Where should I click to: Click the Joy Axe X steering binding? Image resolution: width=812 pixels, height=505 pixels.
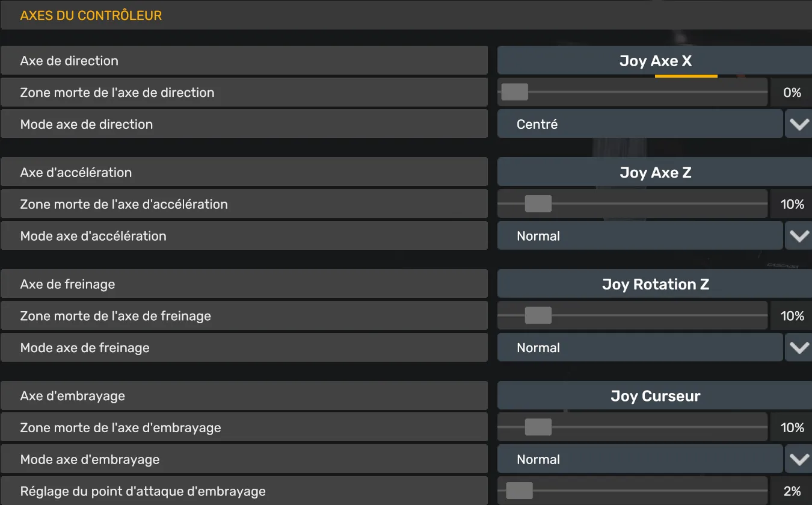(x=655, y=61)
